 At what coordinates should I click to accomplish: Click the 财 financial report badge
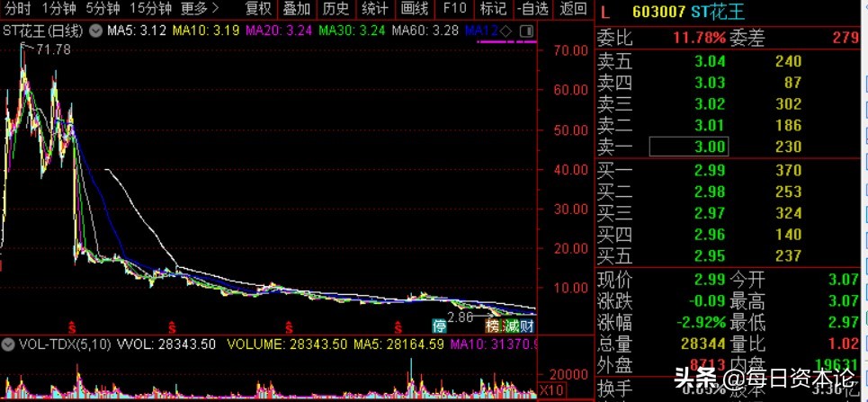coord(528,325)
